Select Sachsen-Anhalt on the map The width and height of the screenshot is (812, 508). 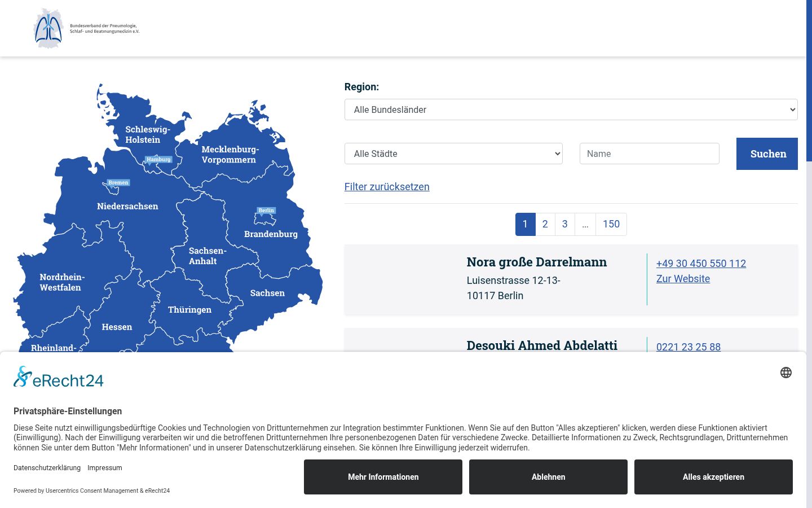[207, 256]
